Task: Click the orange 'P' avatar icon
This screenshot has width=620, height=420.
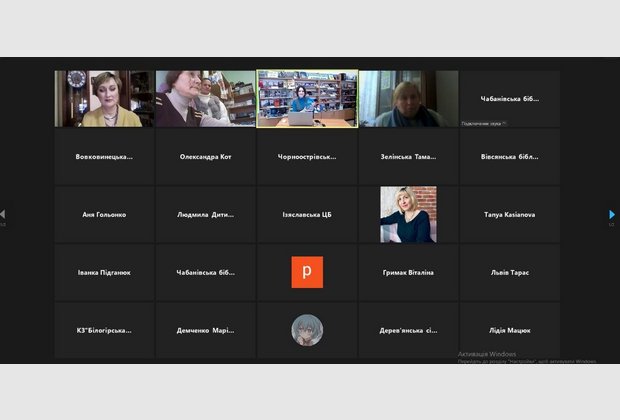Action: pyautogui.click(x=307, y=272)
